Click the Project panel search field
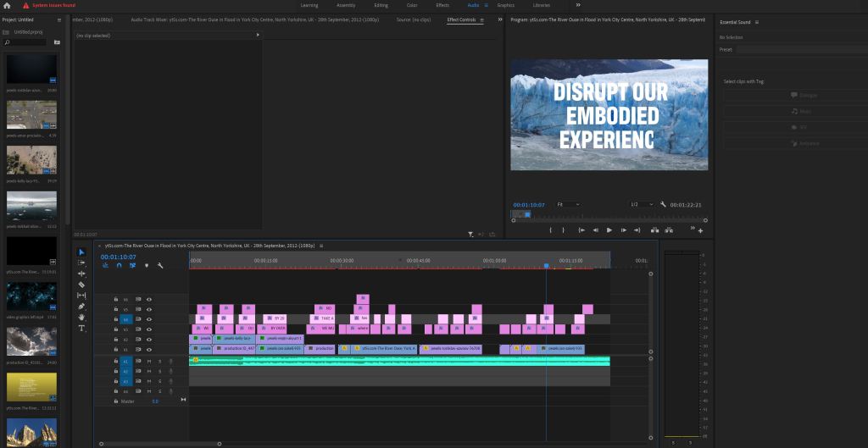Screen dimensions: 868x448 [x=27, y=41]
